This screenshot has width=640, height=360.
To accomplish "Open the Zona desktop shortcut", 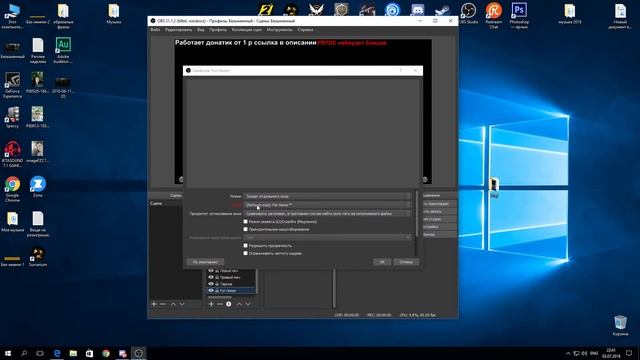I will click(x=38, y=187).
